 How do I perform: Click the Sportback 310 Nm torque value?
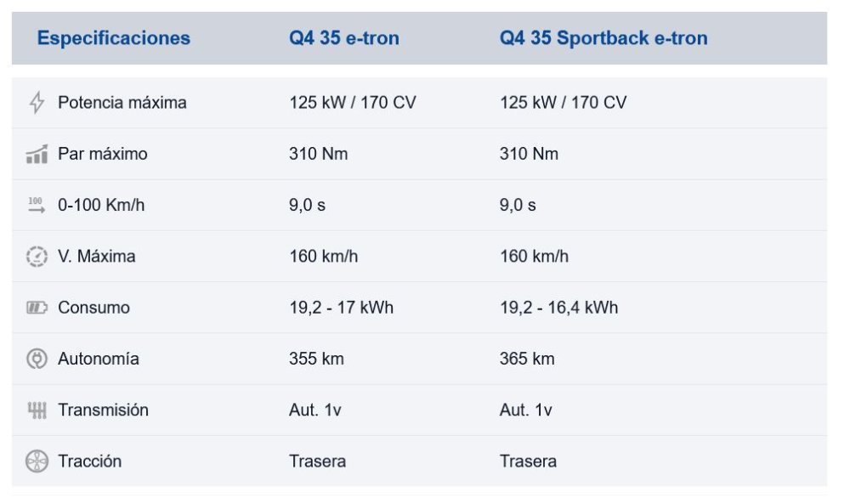point(529,154)
